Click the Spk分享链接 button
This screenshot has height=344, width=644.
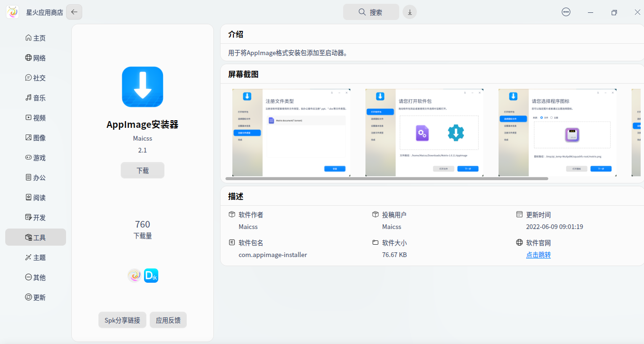[122, 320]
